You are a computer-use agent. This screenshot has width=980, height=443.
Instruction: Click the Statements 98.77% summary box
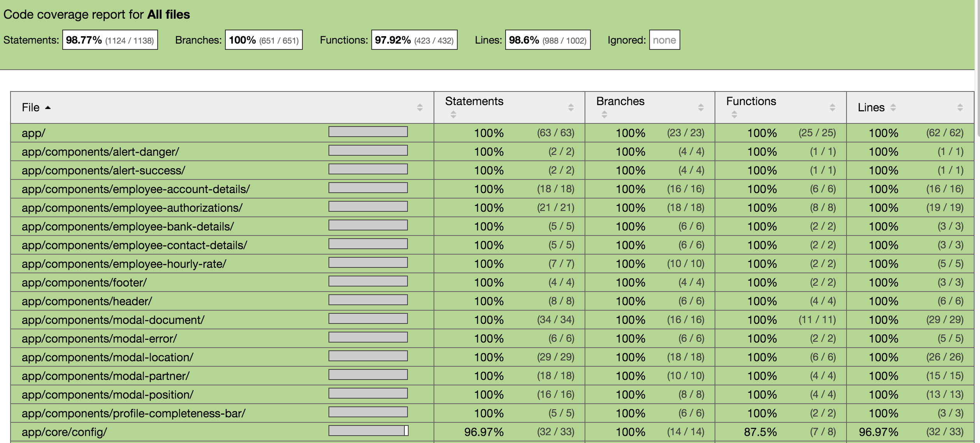pyautogui.click(x=110, y=40)
